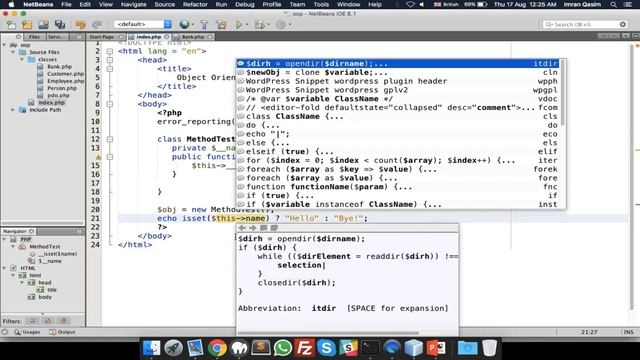Select the MethodTest class in Navigator

tap(44, 247)
